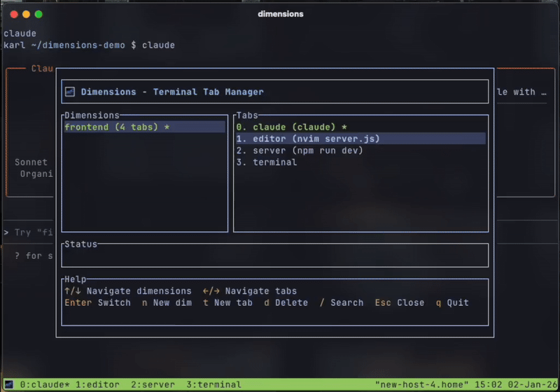Click the Enter Switch help hint
Image resolution: width=560 pixels, height=392 pixels.
tap(97, 302)
